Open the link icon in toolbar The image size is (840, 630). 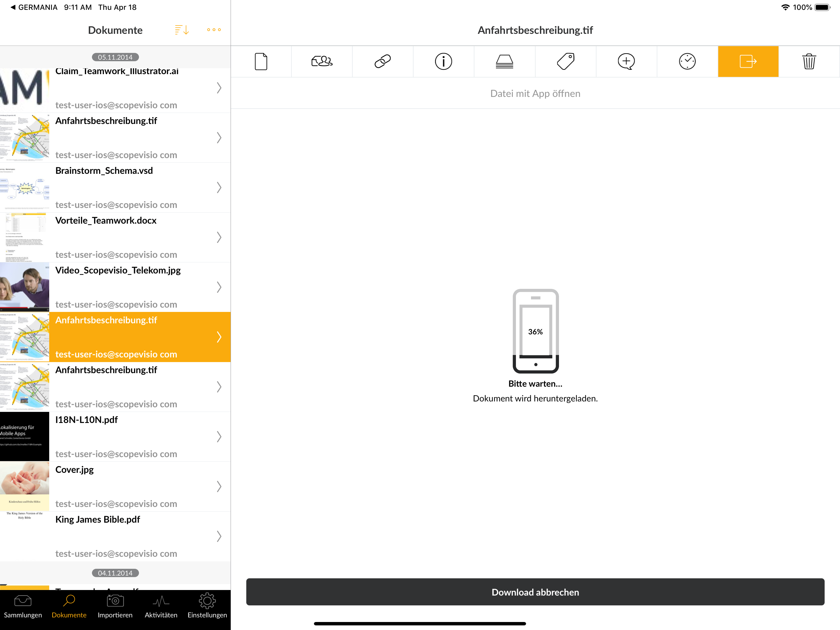click(x=382, y=62)
